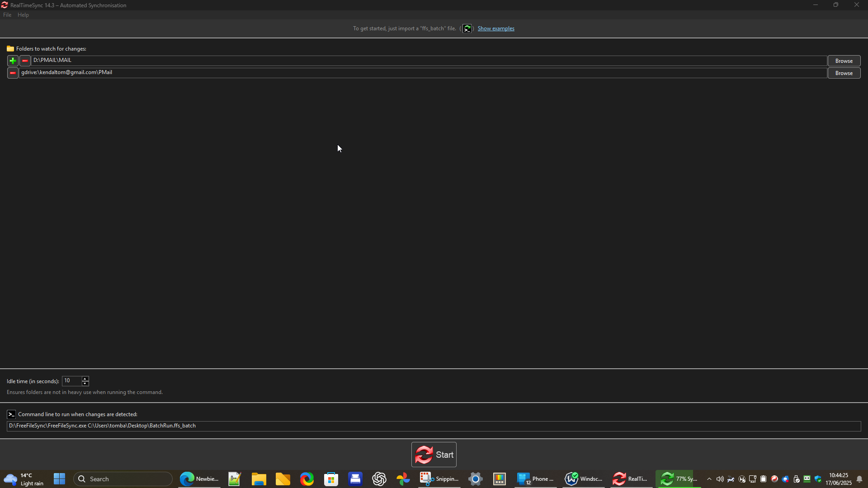Remove the gdrive PMail folder row

[x=13, y=73]
